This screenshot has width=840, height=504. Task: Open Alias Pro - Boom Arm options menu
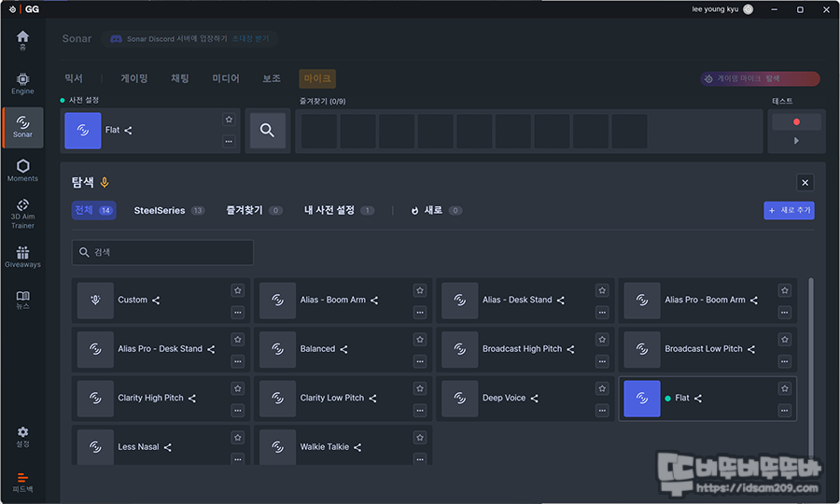785,313
